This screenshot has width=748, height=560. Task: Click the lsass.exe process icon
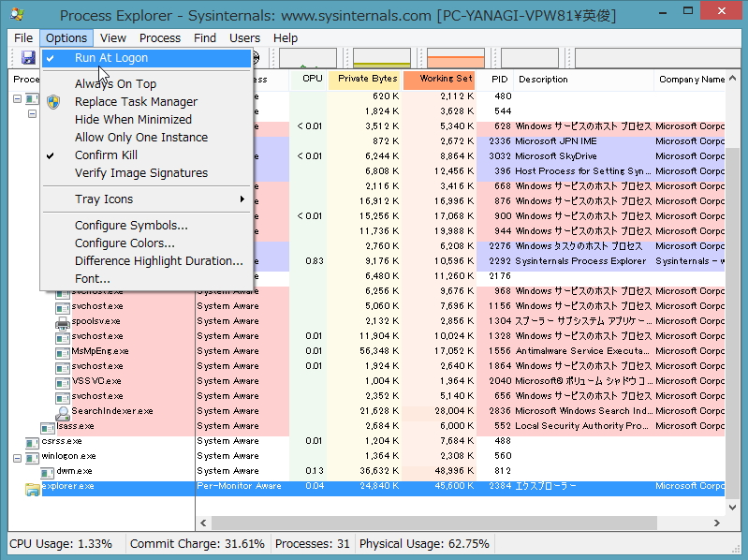point(47,428)
